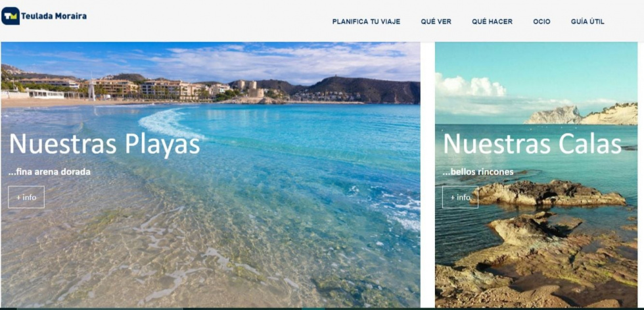The height and width of the screenshot is (310, 644).
Task: Click the white cliff in the Calas photo
Action: coord(581,115)
